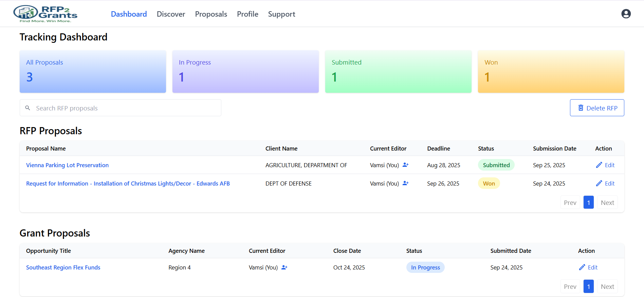Click add-editor icon for Christmas Lights row
This screenshot has height=297, width=644.
pos(405,183)
